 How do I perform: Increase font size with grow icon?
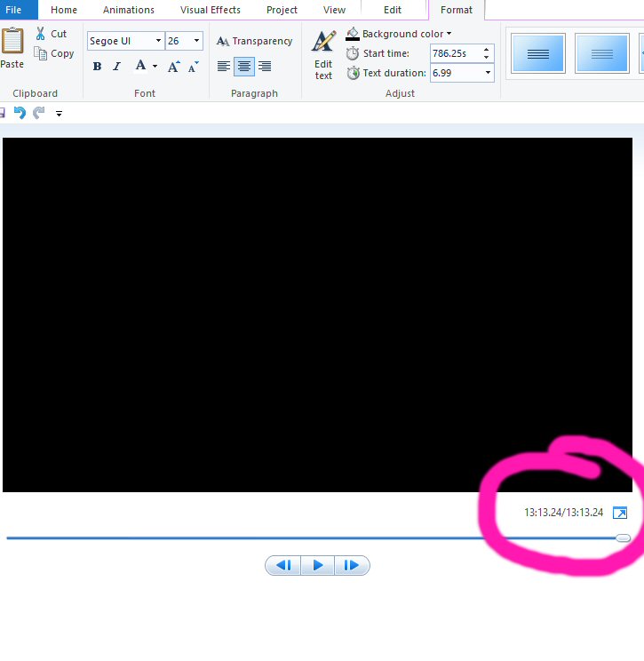(174, 67)
